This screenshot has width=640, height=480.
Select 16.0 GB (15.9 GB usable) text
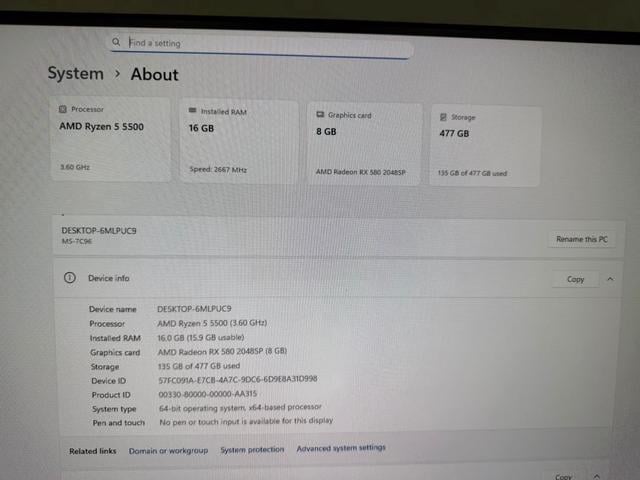[x=201, y=338]
